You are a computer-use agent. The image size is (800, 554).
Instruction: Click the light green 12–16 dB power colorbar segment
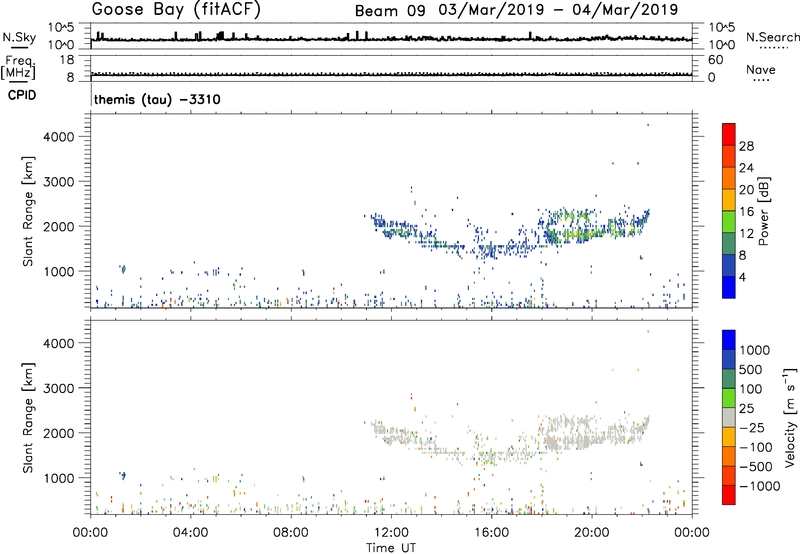[x=729, y=221]
